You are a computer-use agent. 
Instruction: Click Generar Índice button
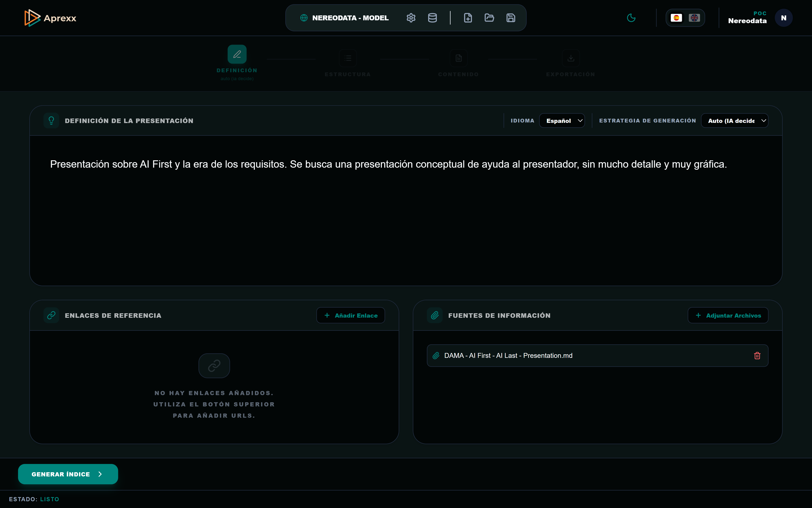pyautogui.click(x=68, y=474)
